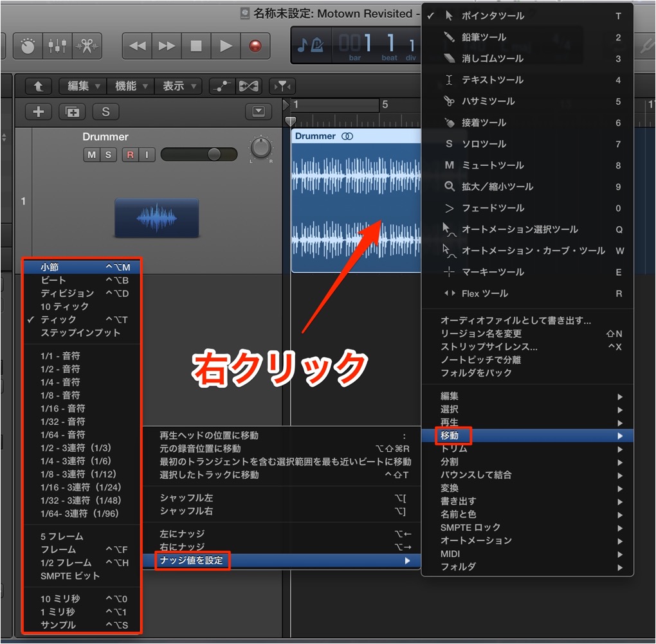
Task: Select the フェードツール fade tool
Action: 527,208
